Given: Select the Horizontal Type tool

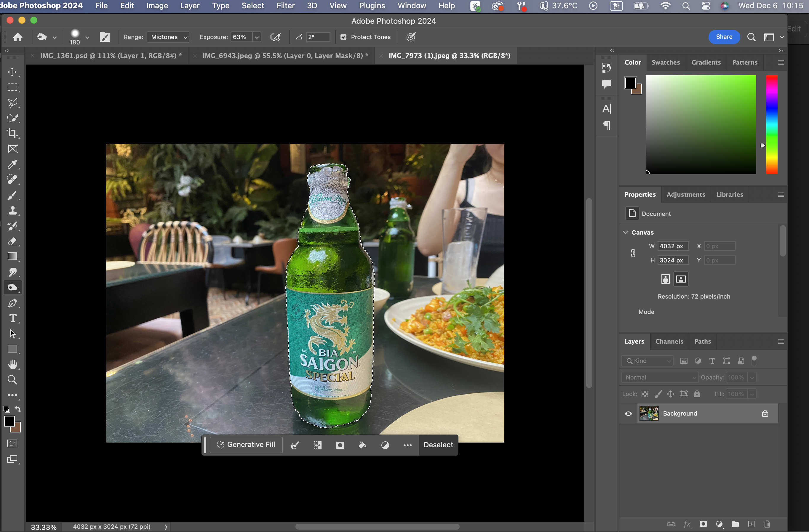Looking at the screenshot, I should 12,318.
